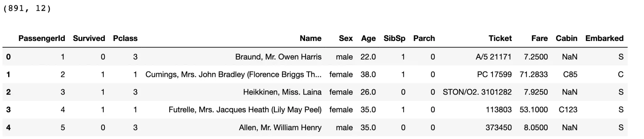This screenshot has width=644, height=139.
Task: Select ticket value STON/O2. 3101282
Action: click(477, 92)
